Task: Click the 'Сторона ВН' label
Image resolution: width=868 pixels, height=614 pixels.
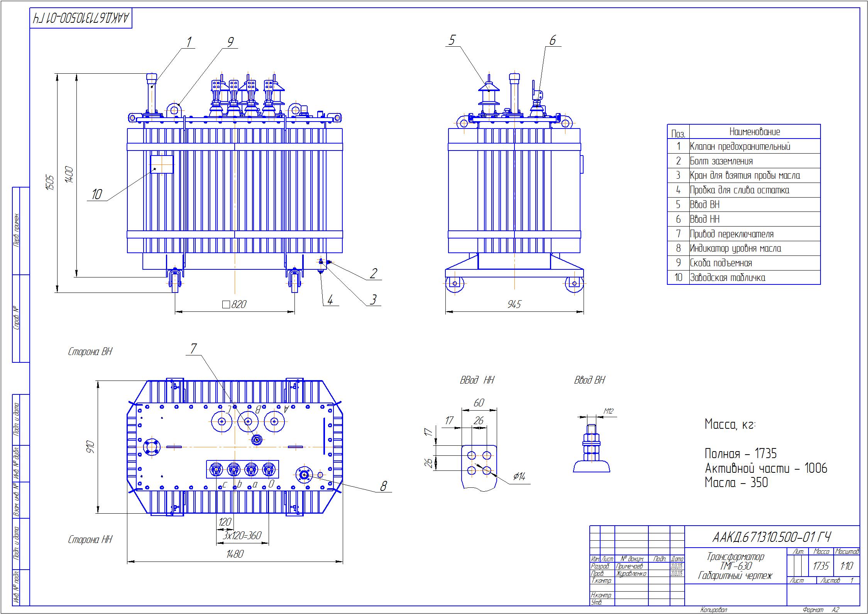Action: point(90,352)
